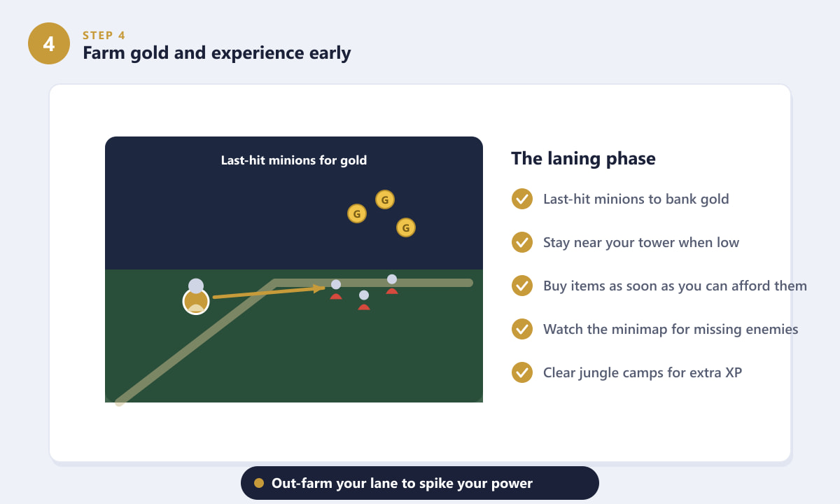Click the rightmost gold G coin
The image size is (840, 504).
tap(406, 227)
